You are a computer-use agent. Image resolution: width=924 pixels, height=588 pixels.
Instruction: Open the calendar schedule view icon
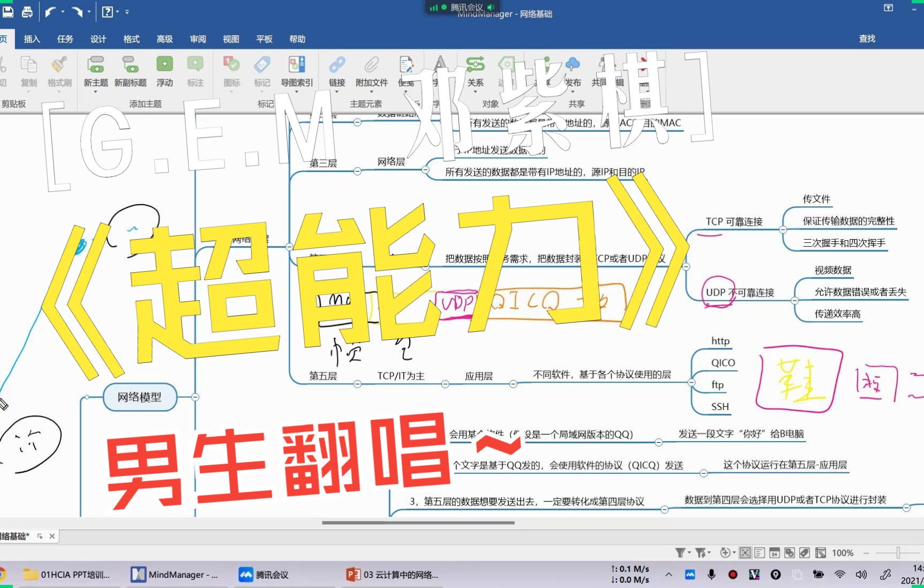click(775, 553)
